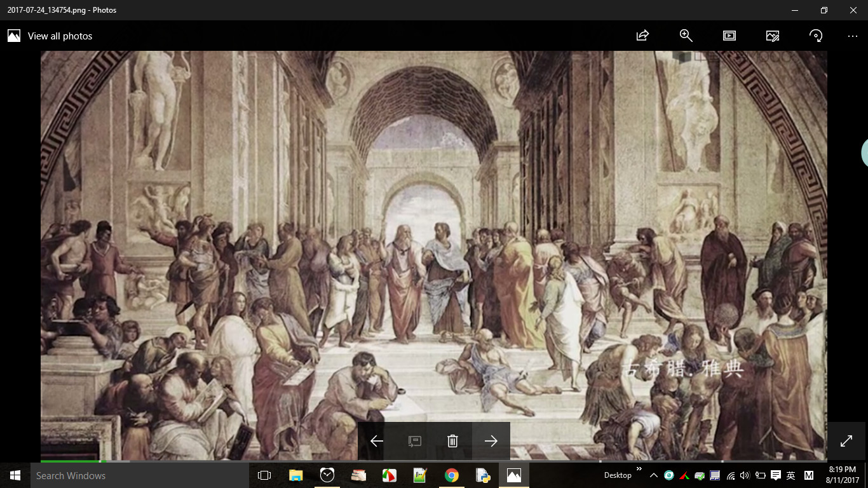Screen dimensions: 868x488
Task: Open the volume control
Action: click(x=745, y=475)
